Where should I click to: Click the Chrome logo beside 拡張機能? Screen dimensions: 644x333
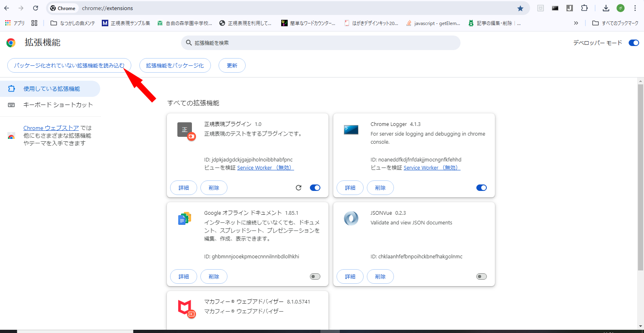point(11,43)
